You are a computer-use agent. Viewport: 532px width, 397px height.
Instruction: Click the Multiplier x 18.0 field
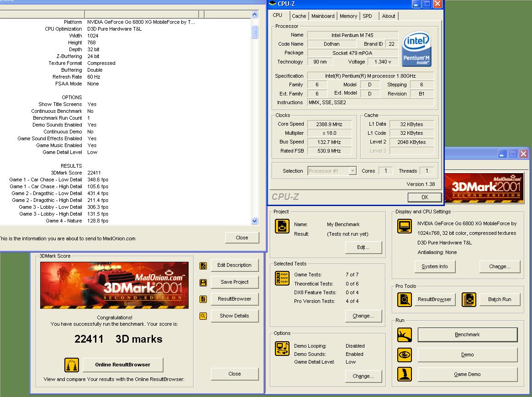[329, 133]
